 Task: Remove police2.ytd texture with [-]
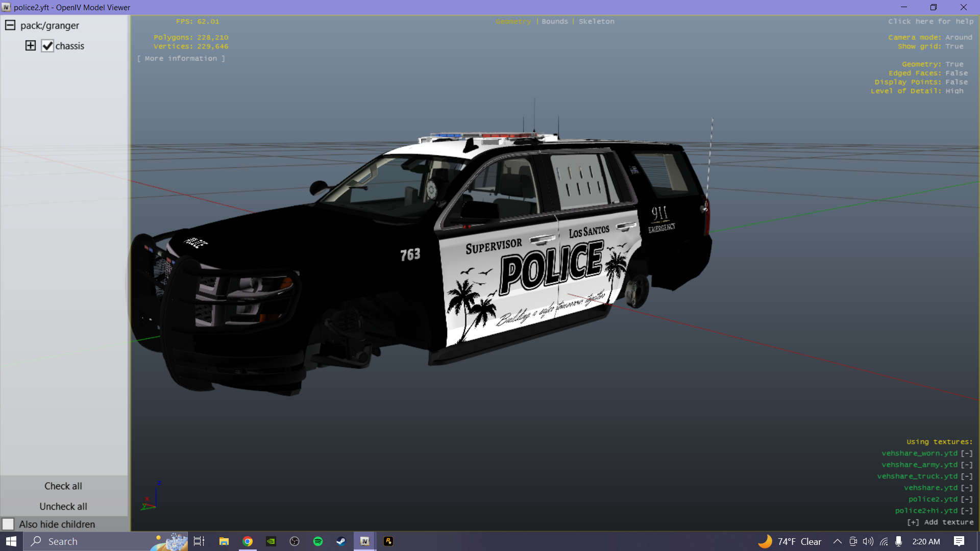pos(966,499)
